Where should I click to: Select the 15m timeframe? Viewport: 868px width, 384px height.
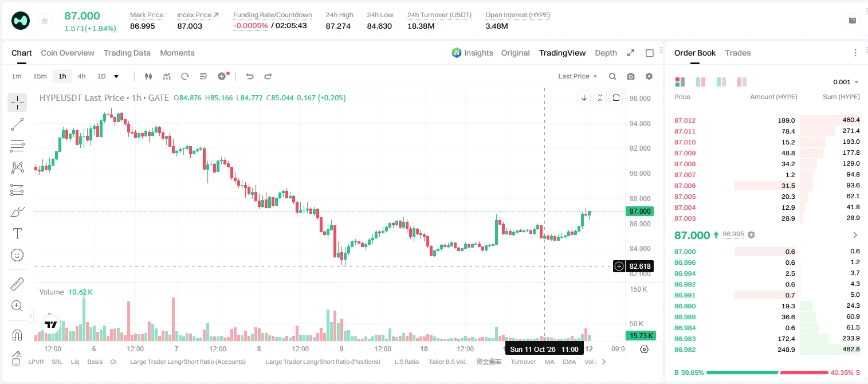coord(40,76)
